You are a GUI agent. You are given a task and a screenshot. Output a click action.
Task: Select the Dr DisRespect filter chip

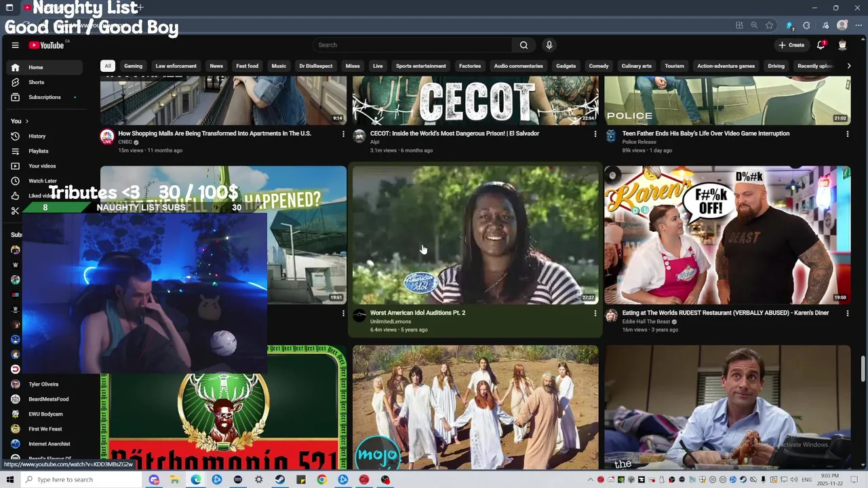(x=315, y=66)
